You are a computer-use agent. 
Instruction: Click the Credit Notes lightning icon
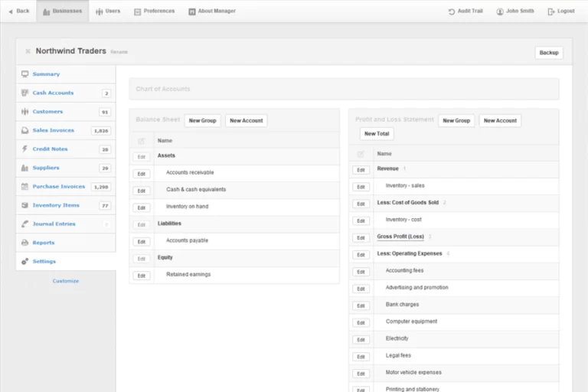pyautogui.click(x=24, y=149)
